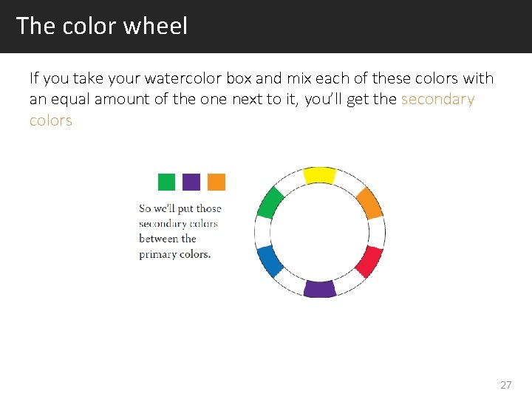Image resolution: width=532 pixels, height=399 pixels.
Task: Select the white segment between blue and green
Action: [262, 232]
